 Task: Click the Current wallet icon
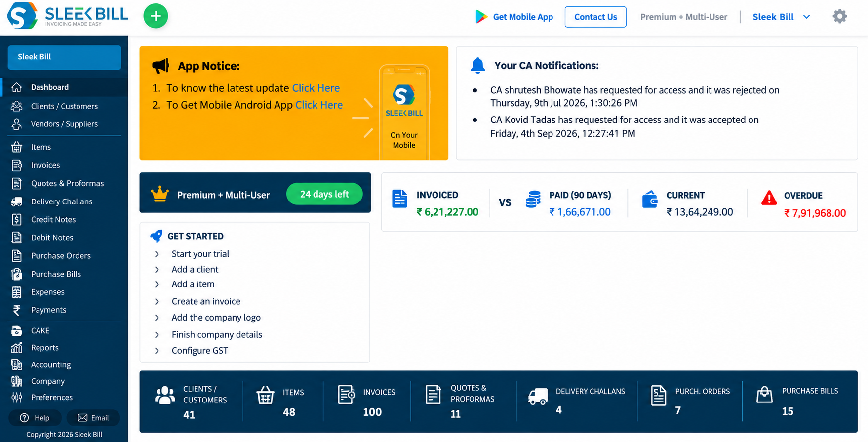[x=650, y=199]
